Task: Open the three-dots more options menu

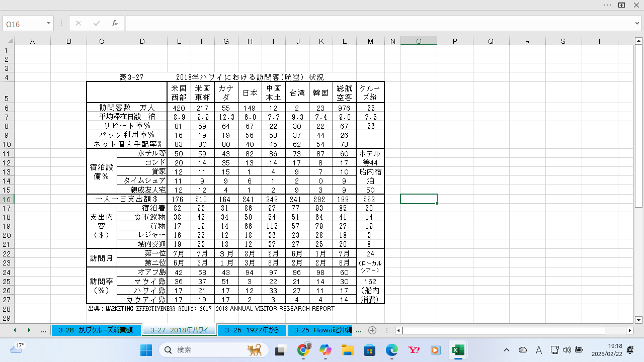Action: click(x=607, y=5)
